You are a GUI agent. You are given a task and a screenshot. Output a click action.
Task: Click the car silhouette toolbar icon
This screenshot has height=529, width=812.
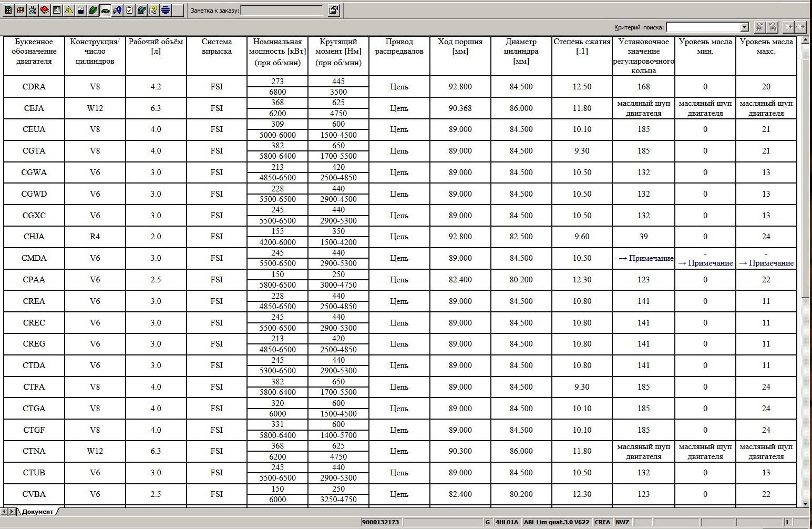point(105,10)
